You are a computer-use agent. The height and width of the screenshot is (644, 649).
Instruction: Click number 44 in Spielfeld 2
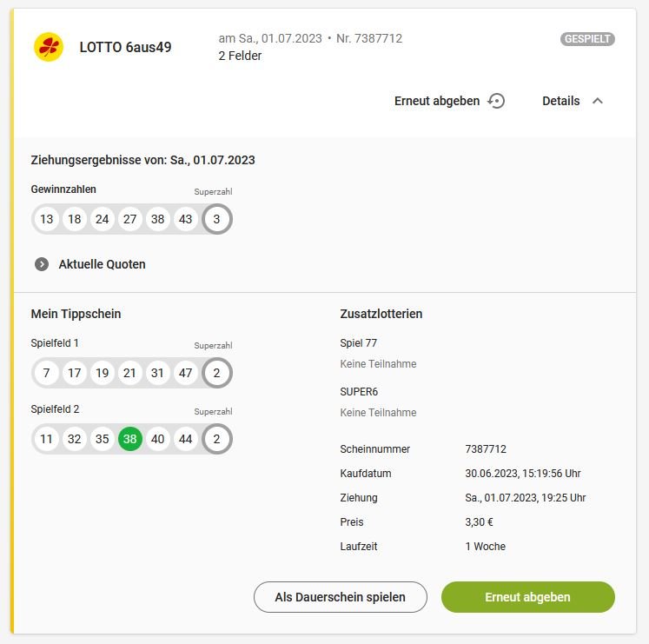pyautogui.click(x=185, y=439)
